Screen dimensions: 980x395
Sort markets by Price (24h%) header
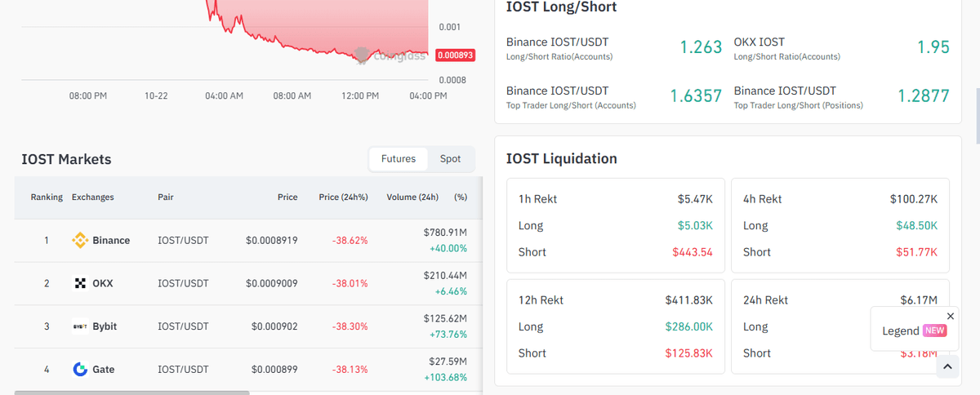click(x=343, y=197)
